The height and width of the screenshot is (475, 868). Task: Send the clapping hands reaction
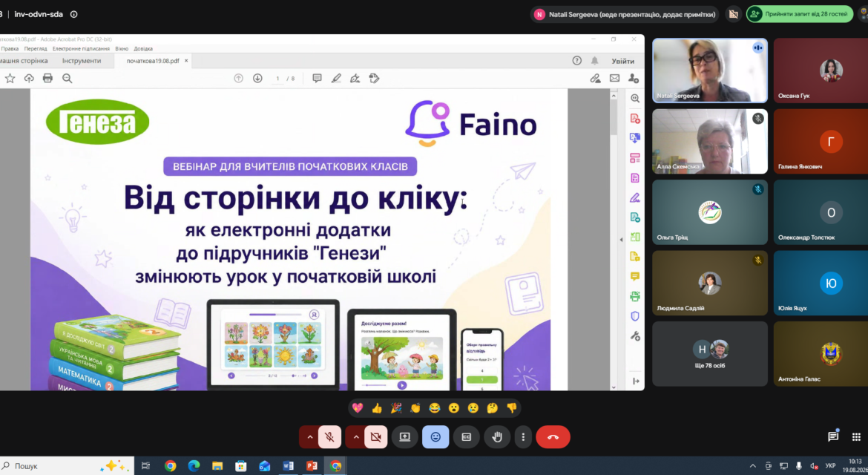(x=415, y=408)
